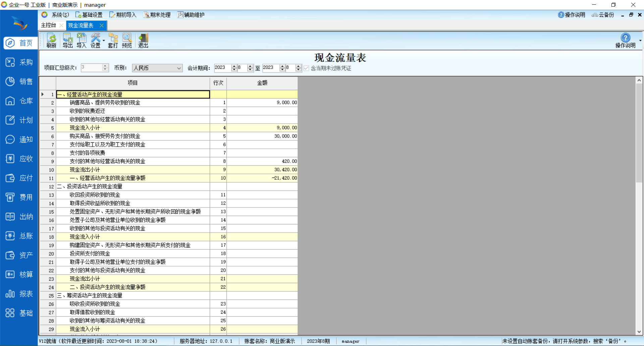
Task: Open the 销售 sales module
Action: [x=19, y=82]
